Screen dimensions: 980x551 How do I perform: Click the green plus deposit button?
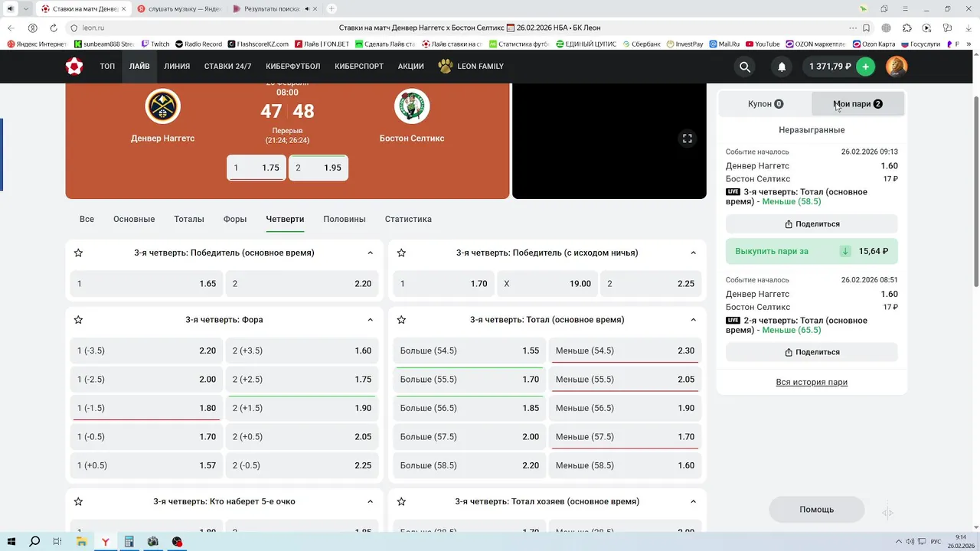click(x=865, y=67)
